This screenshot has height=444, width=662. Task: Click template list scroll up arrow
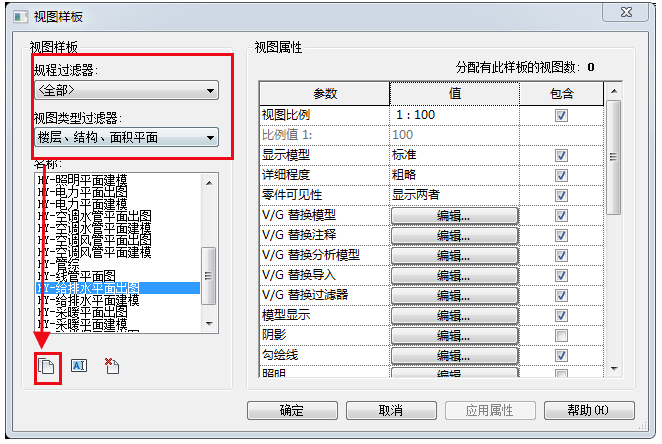coord(209,183)
